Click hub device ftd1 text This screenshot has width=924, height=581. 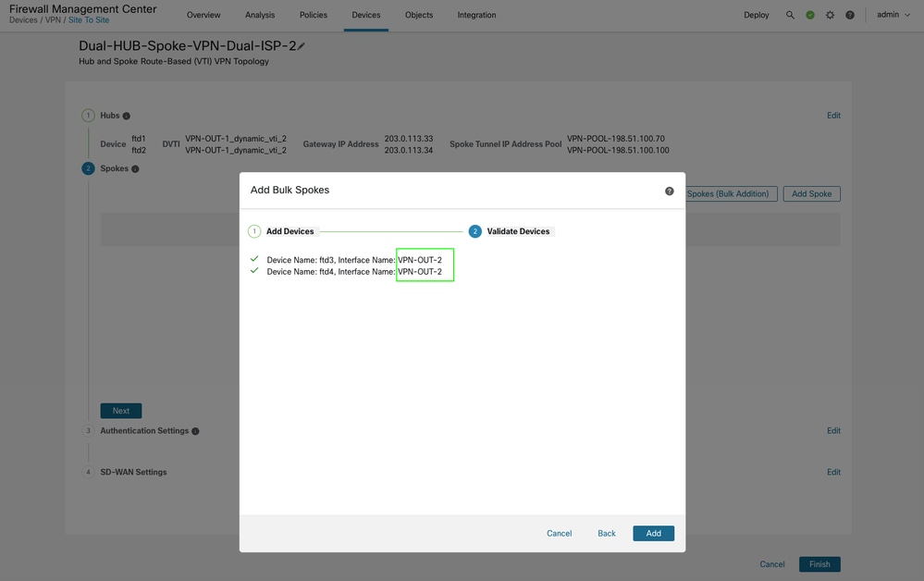pos(139,139)
